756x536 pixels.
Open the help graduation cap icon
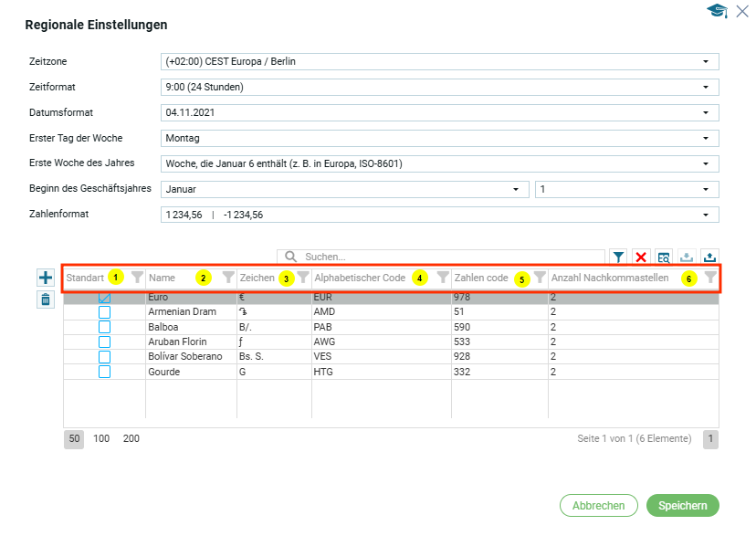point(718,11)
